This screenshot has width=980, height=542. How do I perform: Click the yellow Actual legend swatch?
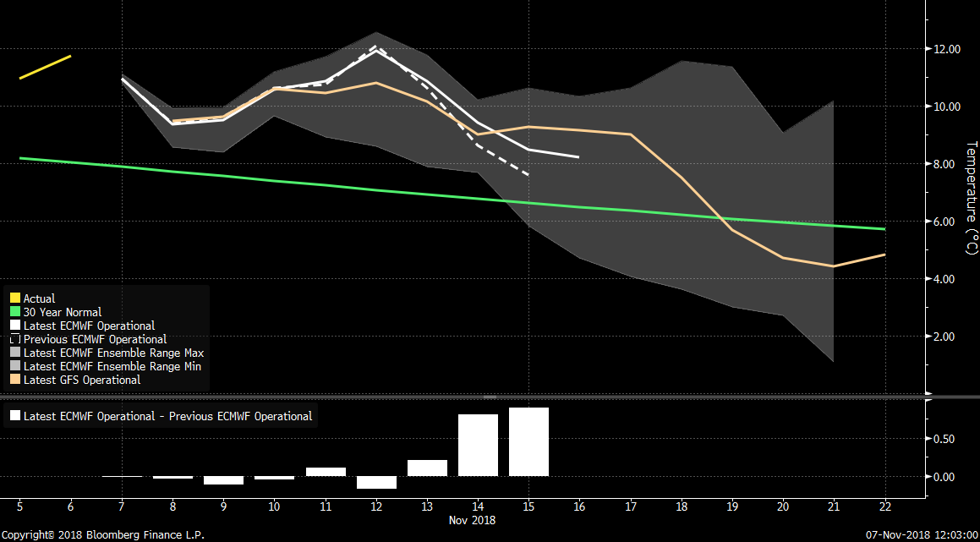[15, 298]
